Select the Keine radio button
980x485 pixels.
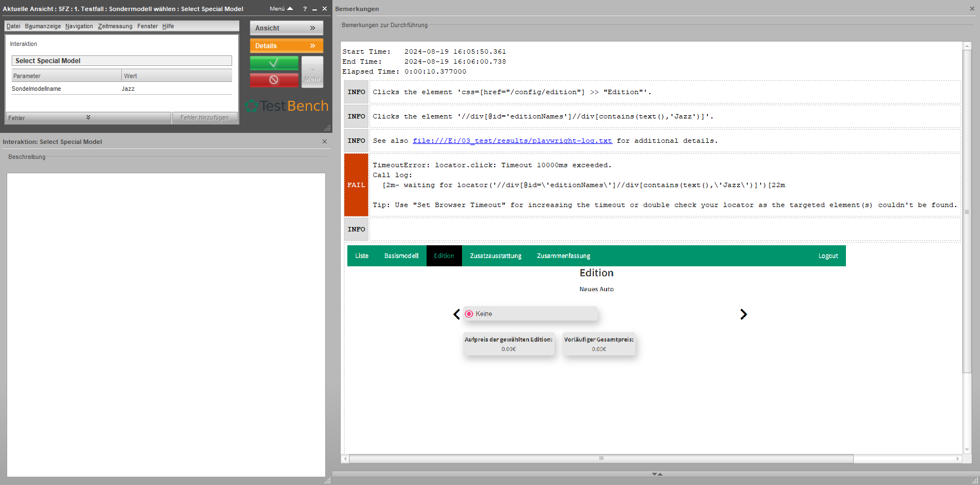[469, 314]
